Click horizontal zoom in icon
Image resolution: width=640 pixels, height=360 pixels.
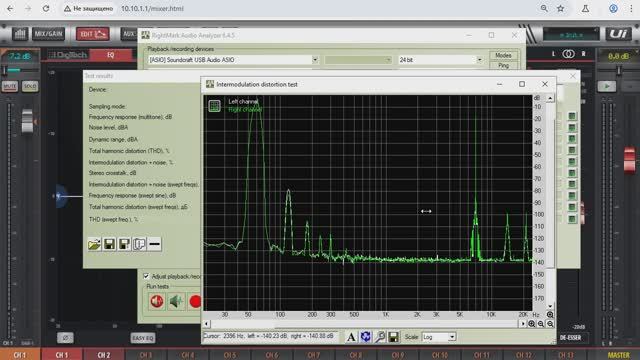(531, 324)
